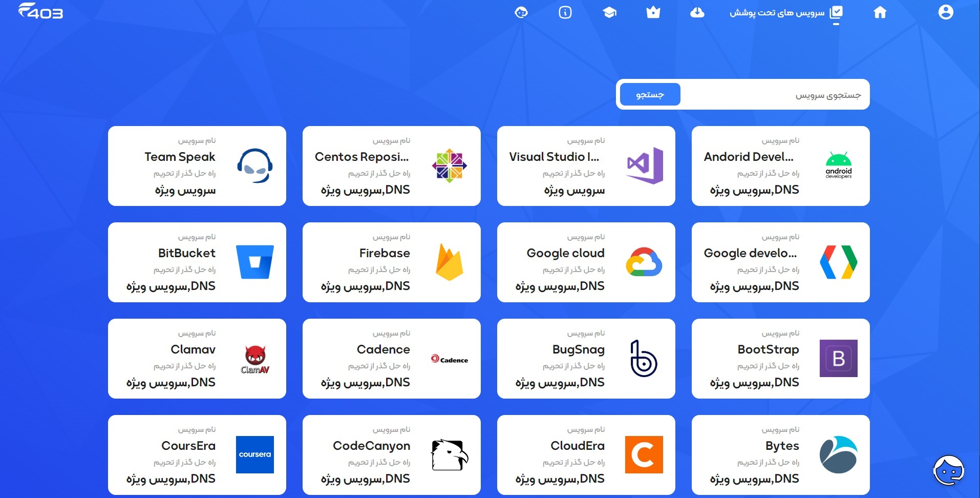The height and width of the screenshot is (498, 980).
Task: Select the Google cloud service name
Action: [566, 253]
